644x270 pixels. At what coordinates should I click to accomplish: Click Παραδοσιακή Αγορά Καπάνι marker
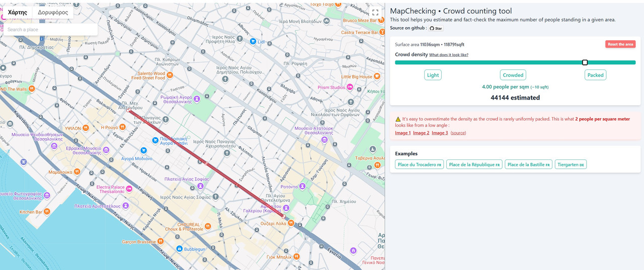click(155, 140)
